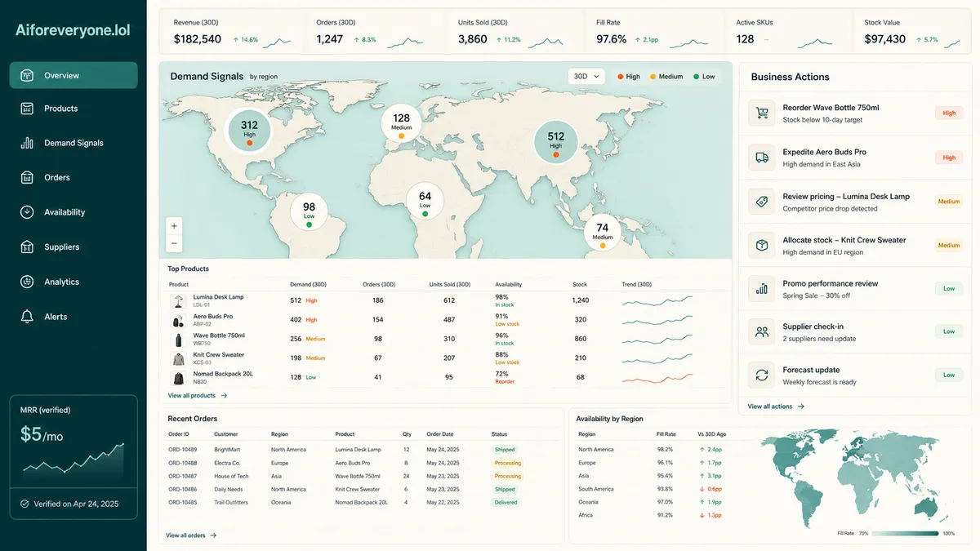
Task: Click the Stock Value $97,430 figure
Action: coord(885,39)
